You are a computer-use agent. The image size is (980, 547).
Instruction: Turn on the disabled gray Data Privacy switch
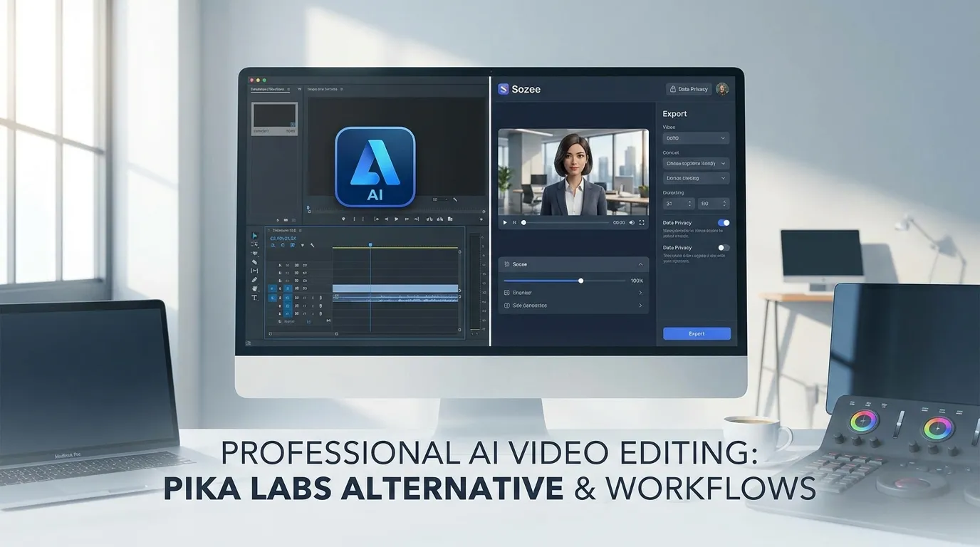click(724, 247)
